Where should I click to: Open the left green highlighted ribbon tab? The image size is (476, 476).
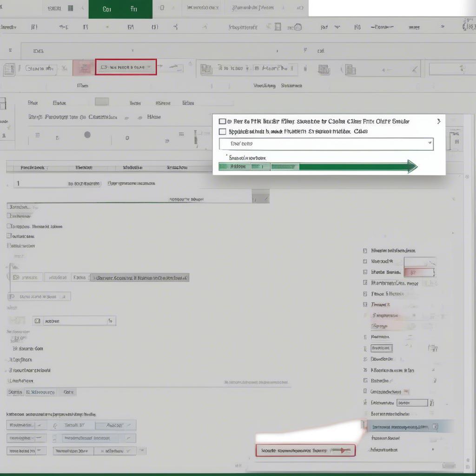[107, 9]
